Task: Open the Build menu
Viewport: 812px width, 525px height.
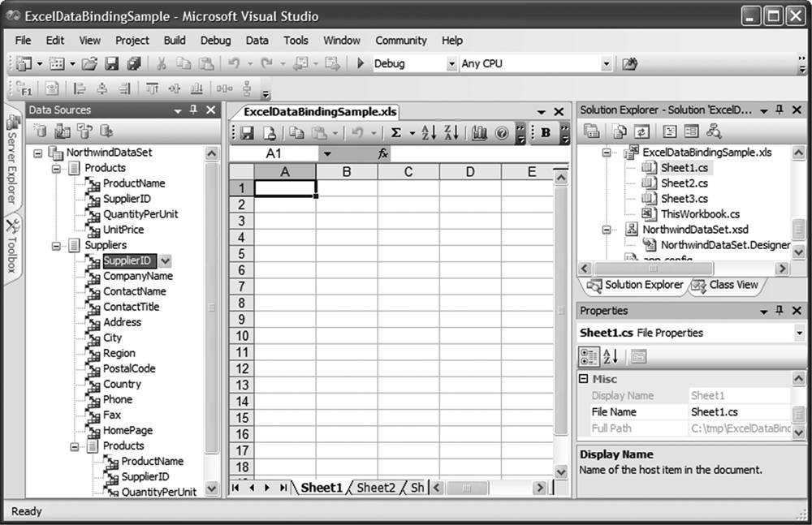Action: click(x=175, y=41)
